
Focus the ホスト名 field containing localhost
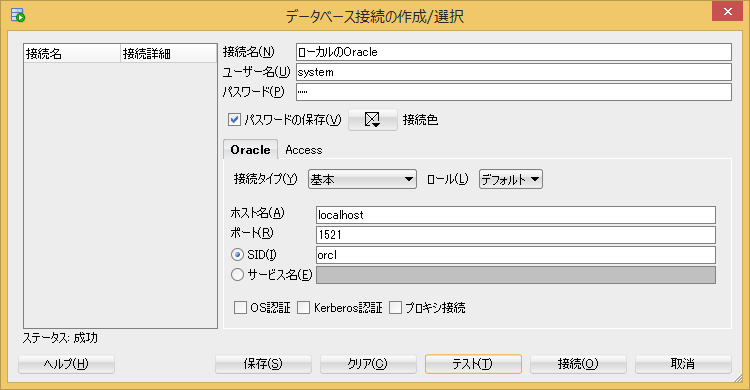click(x=516, y=215)
